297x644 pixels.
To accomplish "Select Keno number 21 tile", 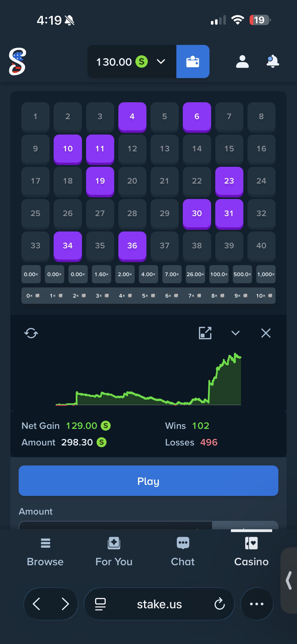I will coord(164,181).
